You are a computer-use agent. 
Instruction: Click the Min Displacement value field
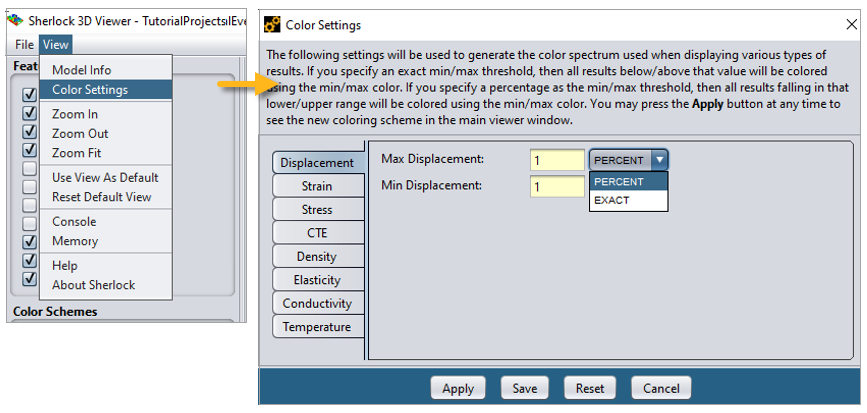pyautogui.click(x=557, y=186)
